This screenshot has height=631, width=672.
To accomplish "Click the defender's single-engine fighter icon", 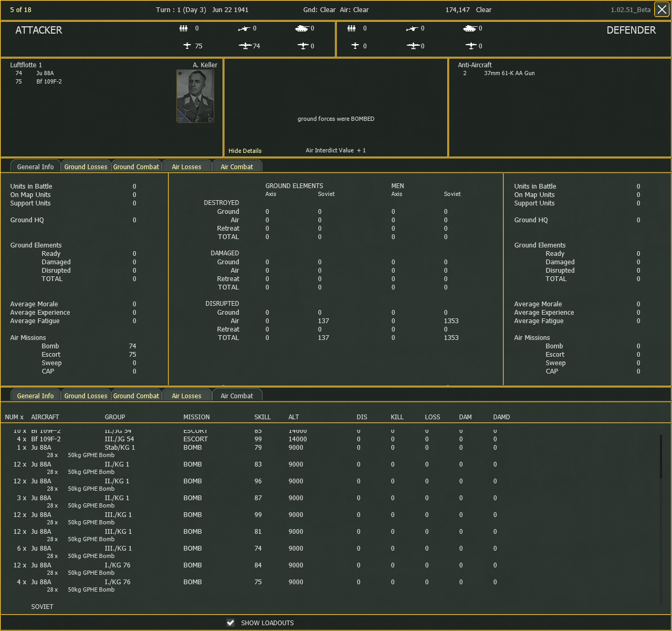I will coord(355,46).
